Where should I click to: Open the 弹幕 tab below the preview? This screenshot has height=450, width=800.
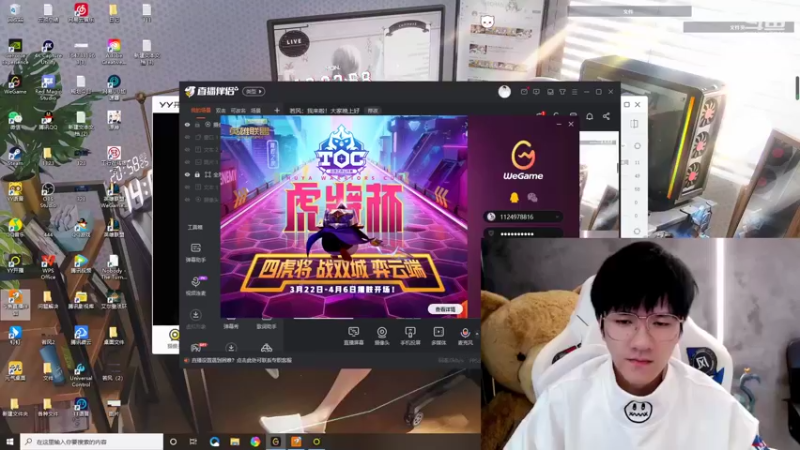[231, 326]
